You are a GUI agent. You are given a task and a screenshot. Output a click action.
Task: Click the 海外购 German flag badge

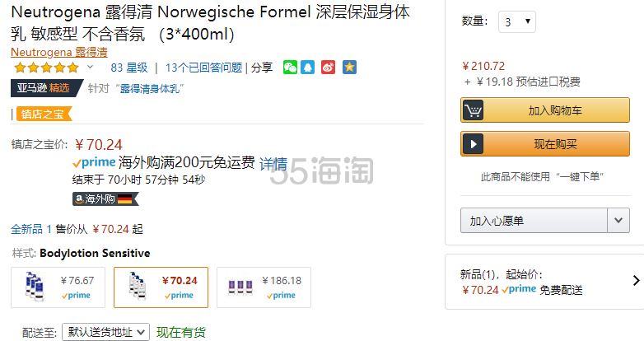[x=105, y=199]
